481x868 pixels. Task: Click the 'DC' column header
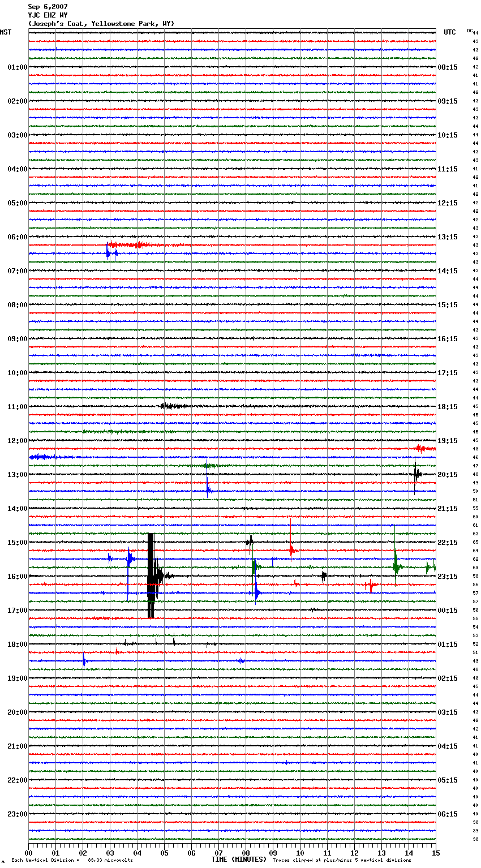[x=470, y=31]
